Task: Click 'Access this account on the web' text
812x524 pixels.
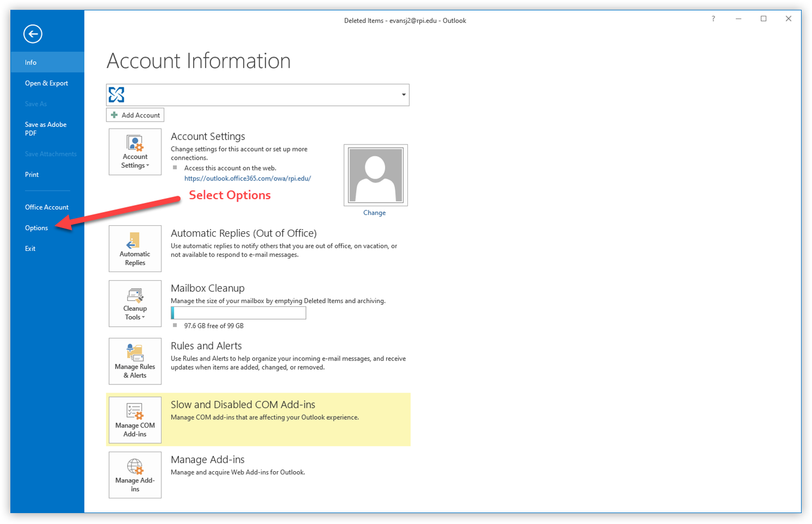Action: tap(230, 168)
